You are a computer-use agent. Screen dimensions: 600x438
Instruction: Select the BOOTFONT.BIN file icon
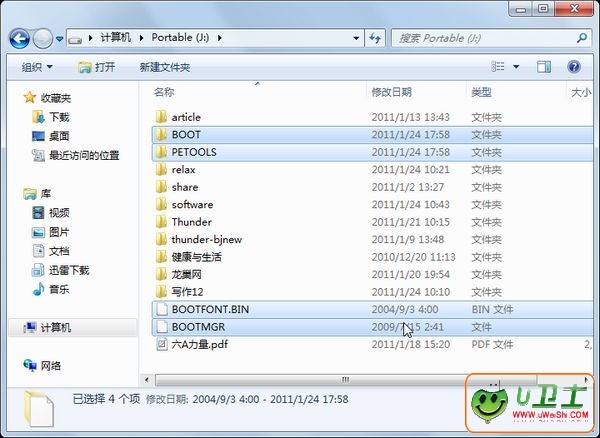click(162, 309)
